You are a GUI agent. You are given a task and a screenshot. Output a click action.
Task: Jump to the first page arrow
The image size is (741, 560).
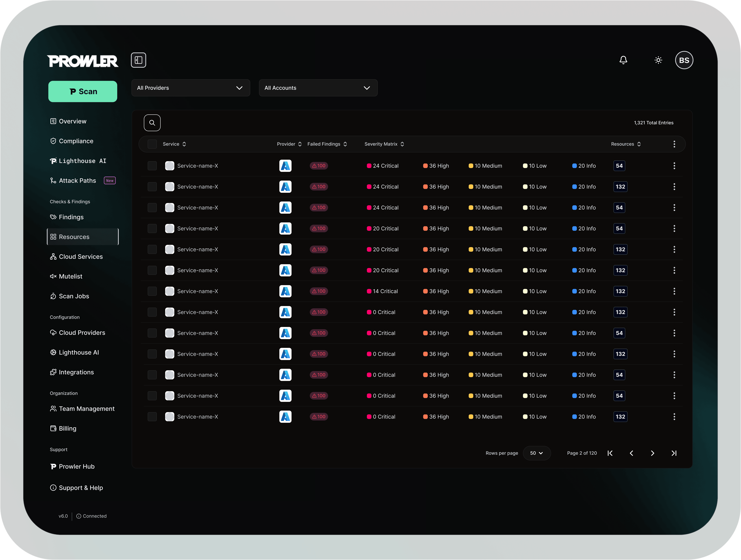[610, 453]
